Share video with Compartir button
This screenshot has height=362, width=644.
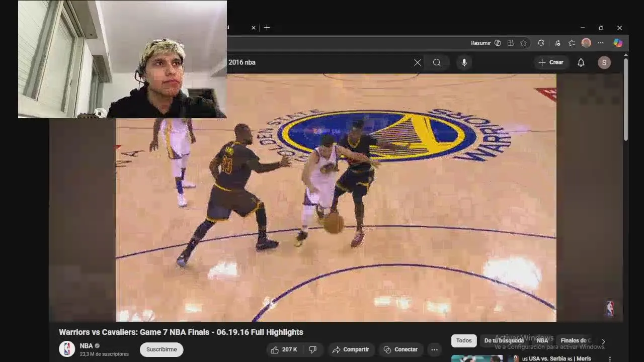tap(351, 349)
